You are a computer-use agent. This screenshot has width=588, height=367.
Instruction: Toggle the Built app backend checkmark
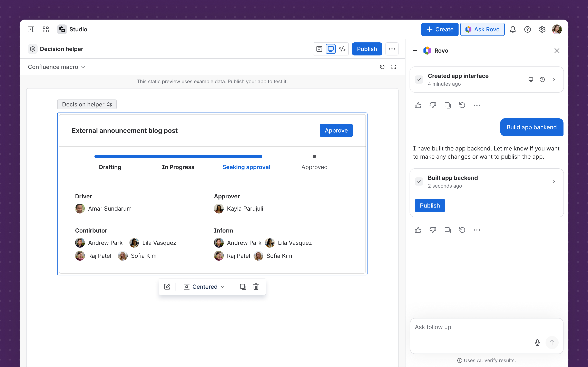click(x=419, y=181)
